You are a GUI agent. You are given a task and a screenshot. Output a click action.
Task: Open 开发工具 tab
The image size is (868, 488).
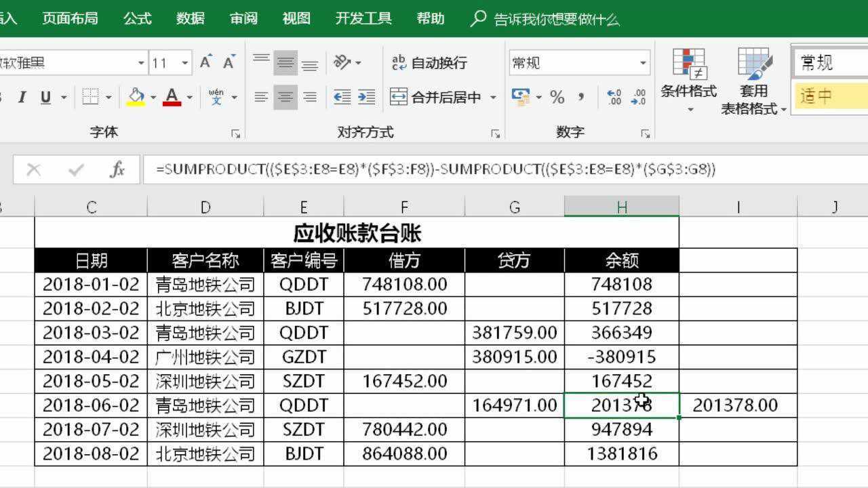(x=363, y=18)
